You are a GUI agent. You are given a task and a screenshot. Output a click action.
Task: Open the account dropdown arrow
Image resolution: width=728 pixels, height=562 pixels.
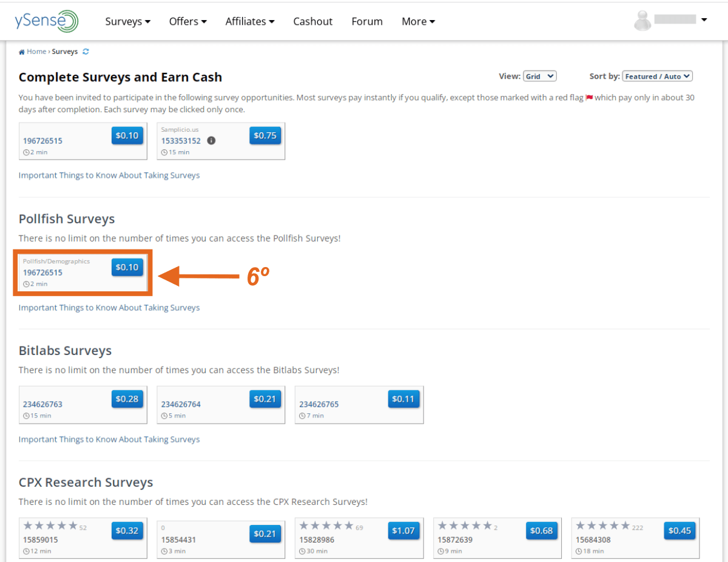point(704,20)
